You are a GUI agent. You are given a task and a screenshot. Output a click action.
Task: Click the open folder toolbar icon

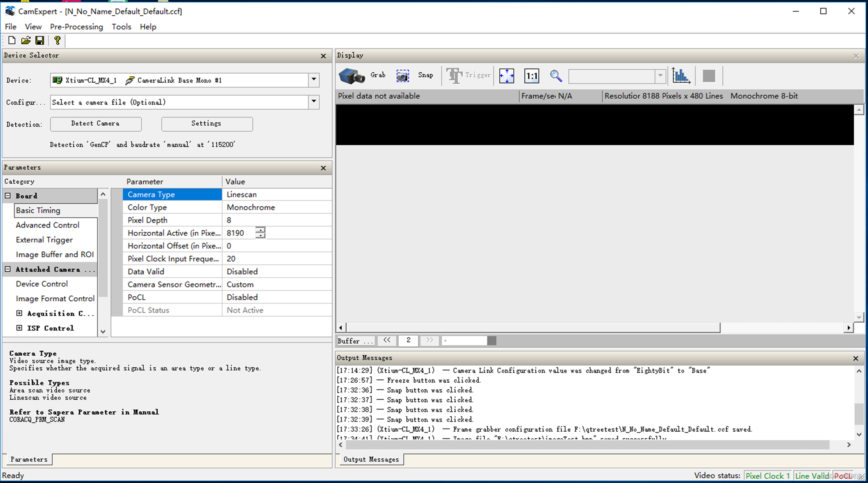[x=26, y=40]
